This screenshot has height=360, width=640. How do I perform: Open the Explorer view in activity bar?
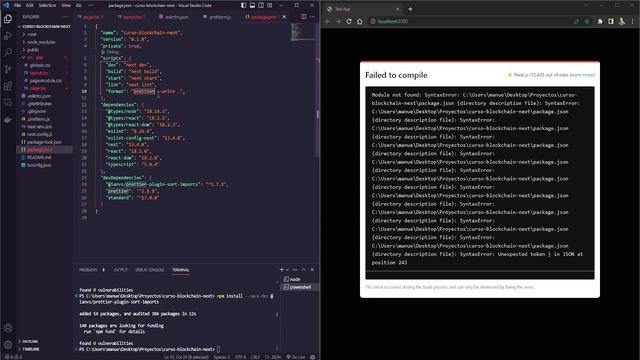8,19
